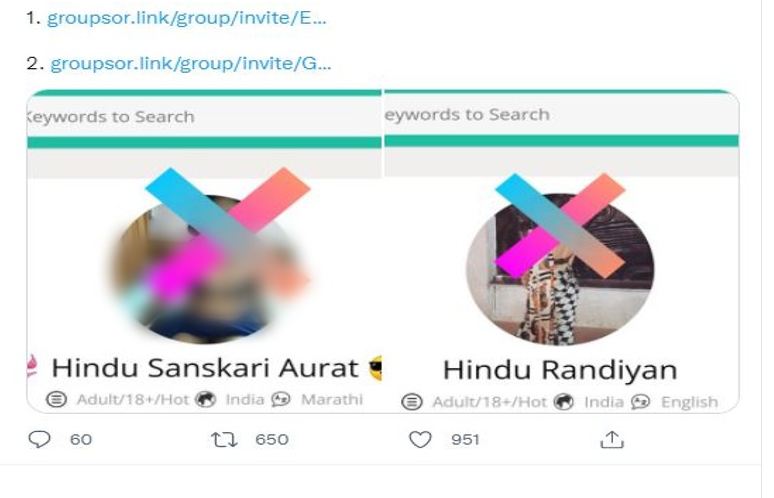Click category list icon beside left Adult/18+/Hot

click(56, 399)
